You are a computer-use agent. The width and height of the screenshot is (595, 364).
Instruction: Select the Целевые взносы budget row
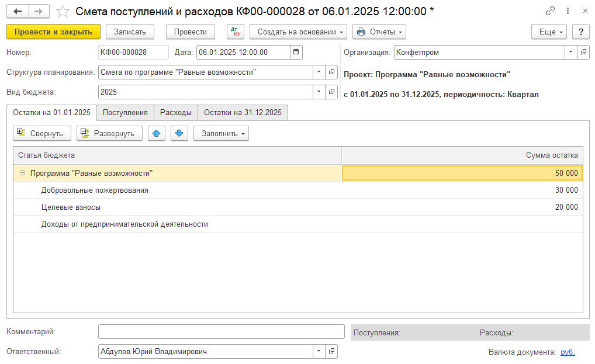[71, 207]
